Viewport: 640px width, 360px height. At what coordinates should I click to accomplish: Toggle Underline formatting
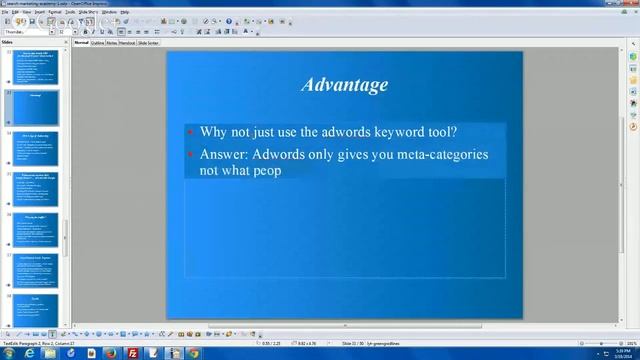[x=102, y=32]
